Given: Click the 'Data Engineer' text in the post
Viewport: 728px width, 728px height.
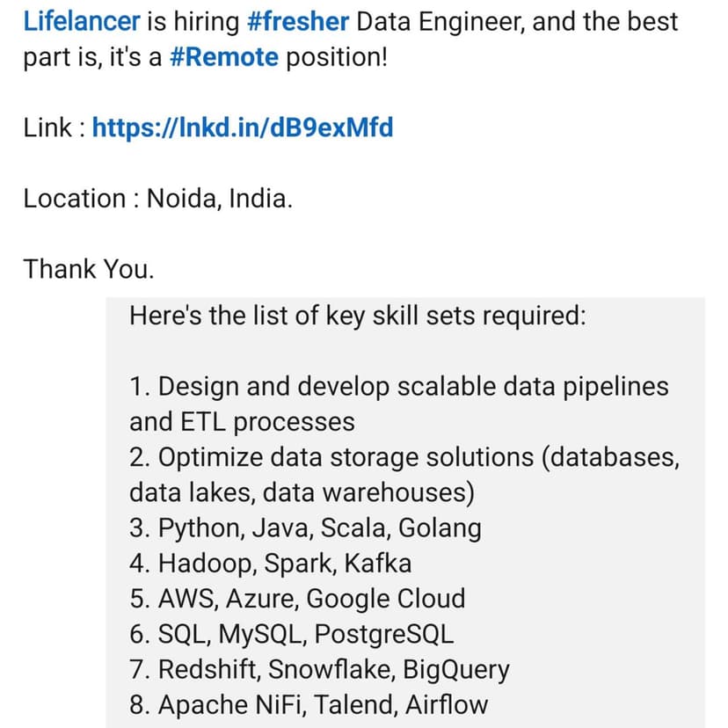Looking at the screenshot, I should pos(441,21).
